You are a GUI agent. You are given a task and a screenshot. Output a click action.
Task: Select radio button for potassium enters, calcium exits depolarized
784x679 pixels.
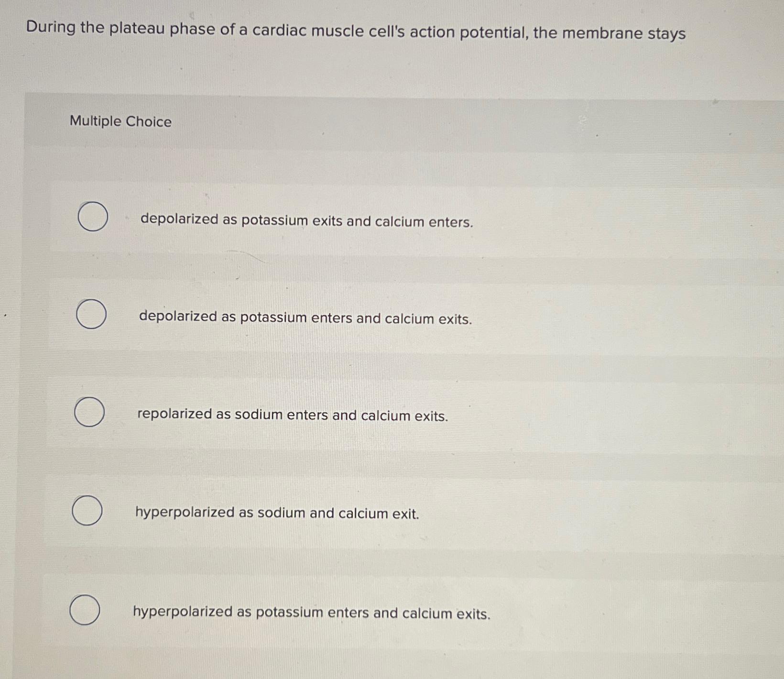tap(91, 314)
